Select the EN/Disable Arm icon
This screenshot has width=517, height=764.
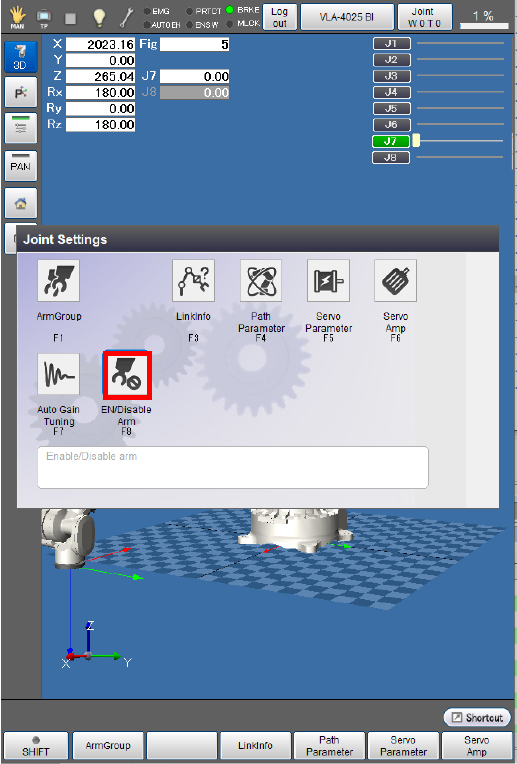click(x=127, y=375)
